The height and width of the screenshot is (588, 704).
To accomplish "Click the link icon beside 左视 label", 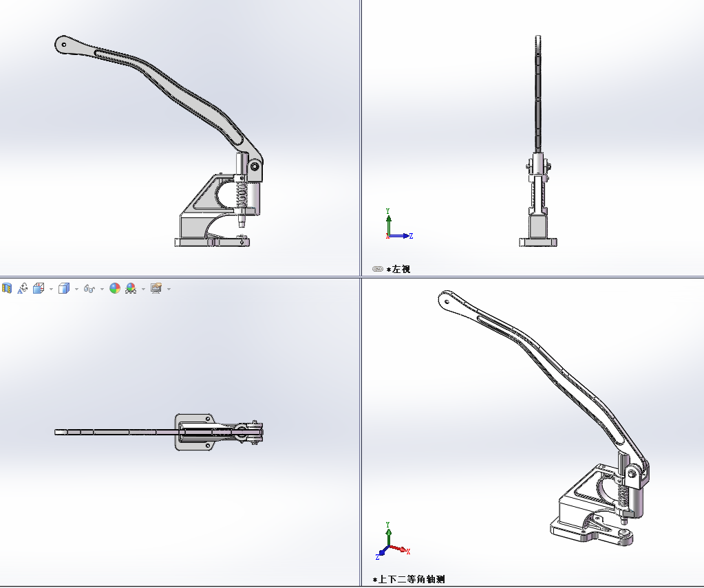I will tap(378, 269).
